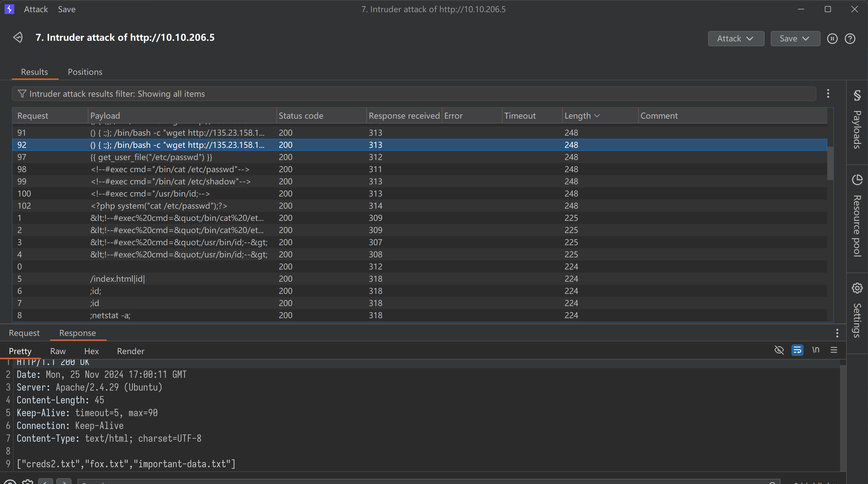The width and height of the screenshot is (868, 484).
Task: Switch to the Hex view tab
Action: tap(91, 351)
